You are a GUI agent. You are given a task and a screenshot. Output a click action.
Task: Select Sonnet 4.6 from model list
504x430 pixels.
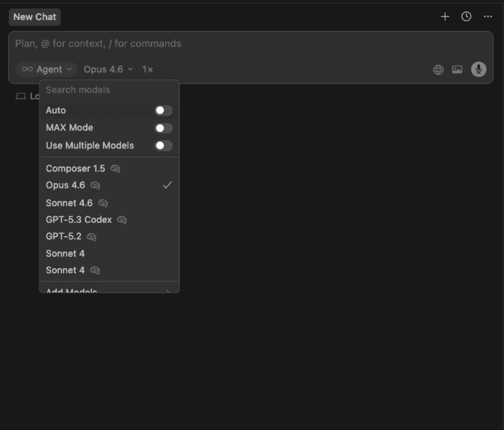point(69,203)
